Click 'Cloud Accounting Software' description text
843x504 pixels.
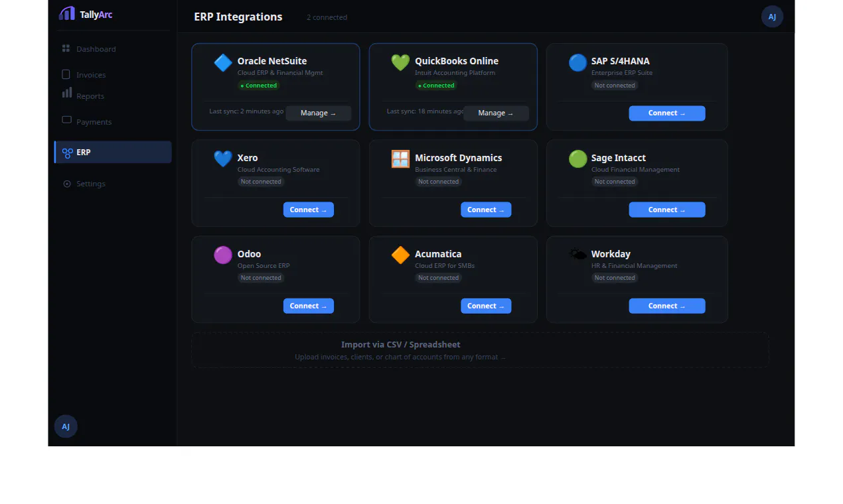point(279,170)
